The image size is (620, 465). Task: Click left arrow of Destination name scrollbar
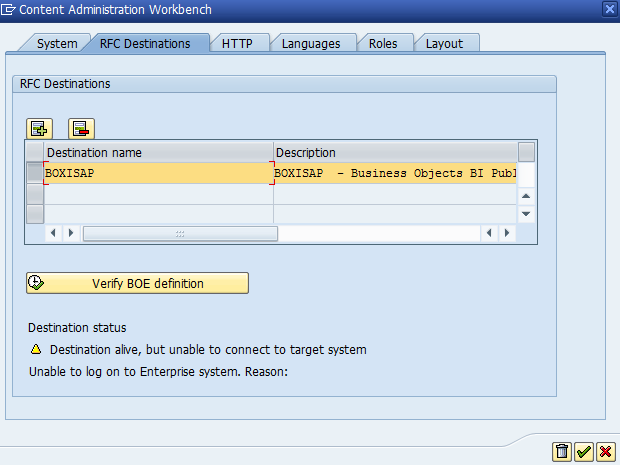(x=53, y=233)
